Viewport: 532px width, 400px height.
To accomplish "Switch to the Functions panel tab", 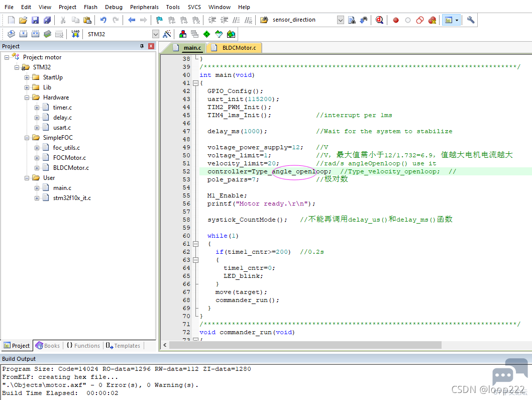I will coord(83,346).
